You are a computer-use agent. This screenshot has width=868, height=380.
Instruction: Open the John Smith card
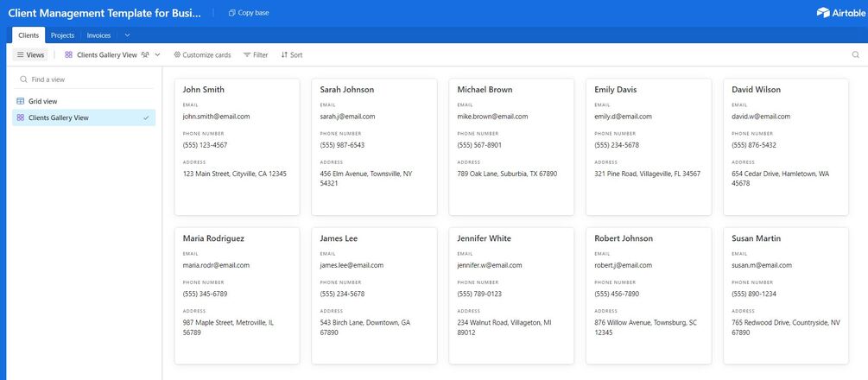pos(237,147)
